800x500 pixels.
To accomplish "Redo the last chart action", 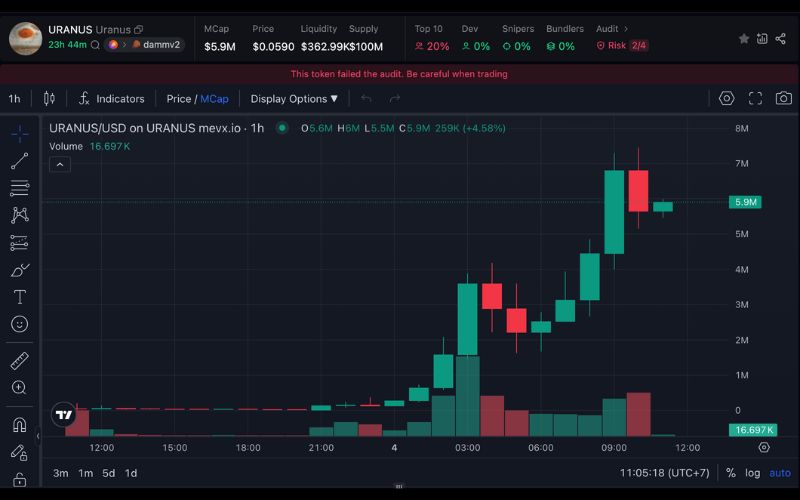I will click(394, 98).
